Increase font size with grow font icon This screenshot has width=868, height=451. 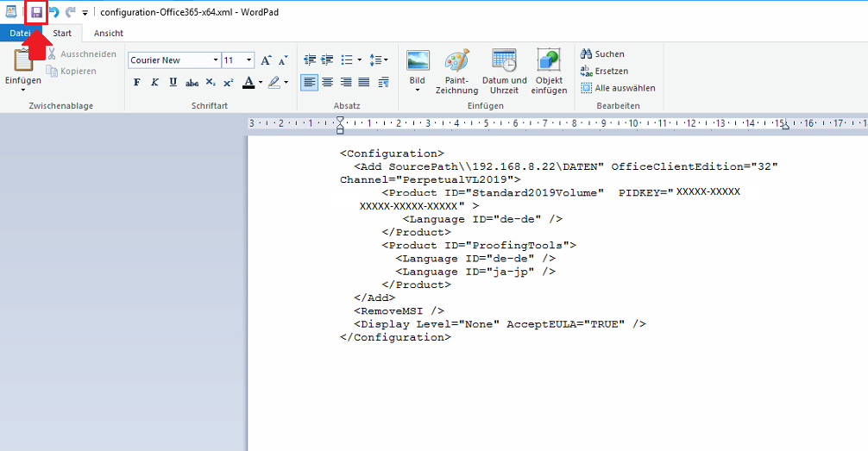click(x=266, y=60)
